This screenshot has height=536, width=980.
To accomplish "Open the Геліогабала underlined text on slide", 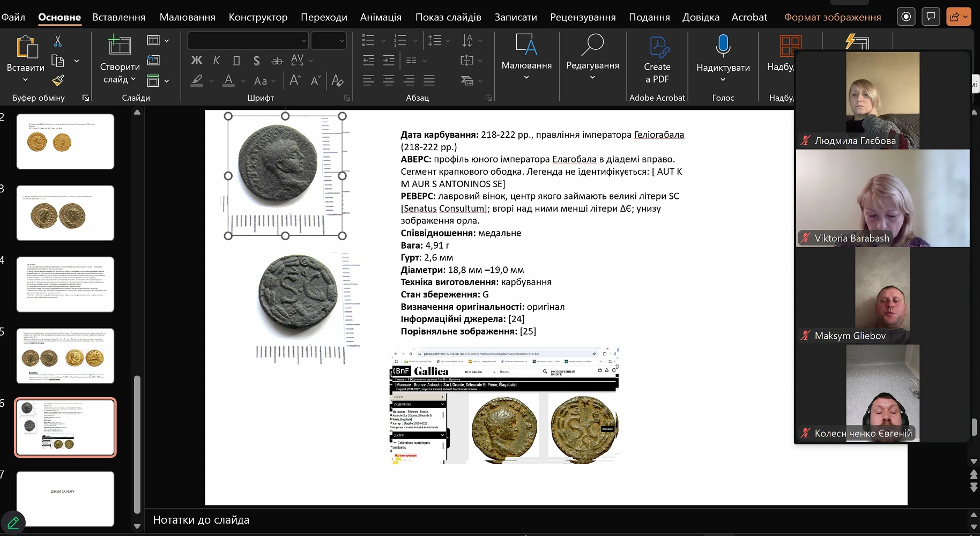I will (658, 135).
